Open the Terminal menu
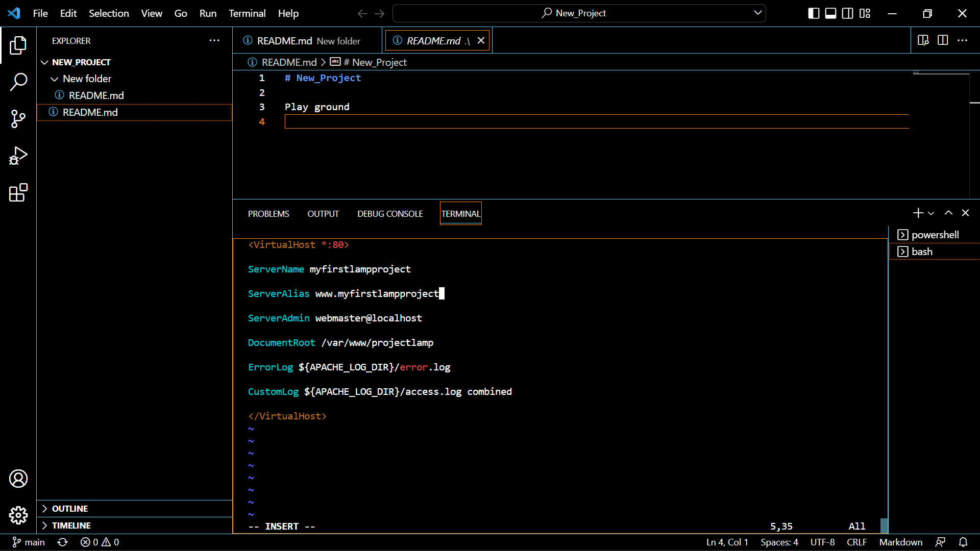 pos(247,13)
